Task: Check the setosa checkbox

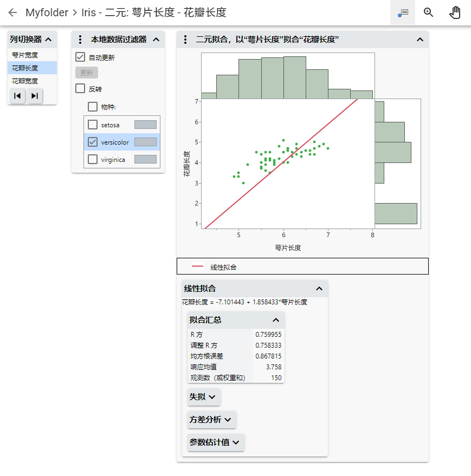Action: pyautogui.click(x=93, y=125)
